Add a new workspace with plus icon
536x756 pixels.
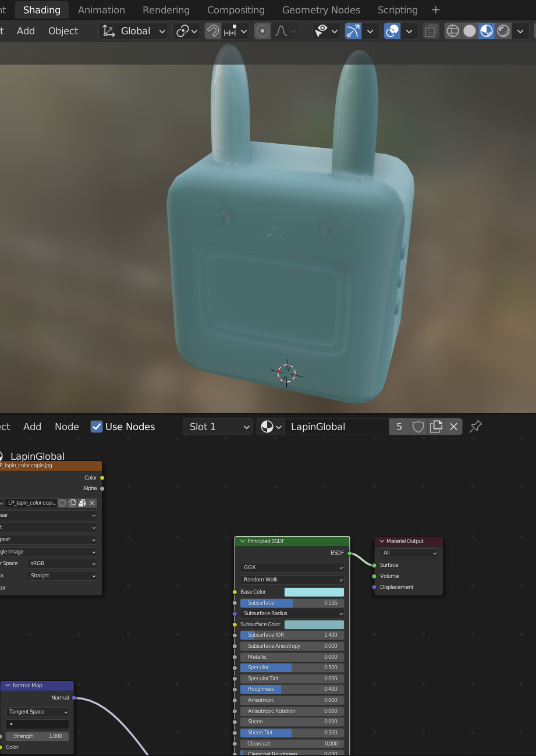click(x=436, y=10)
